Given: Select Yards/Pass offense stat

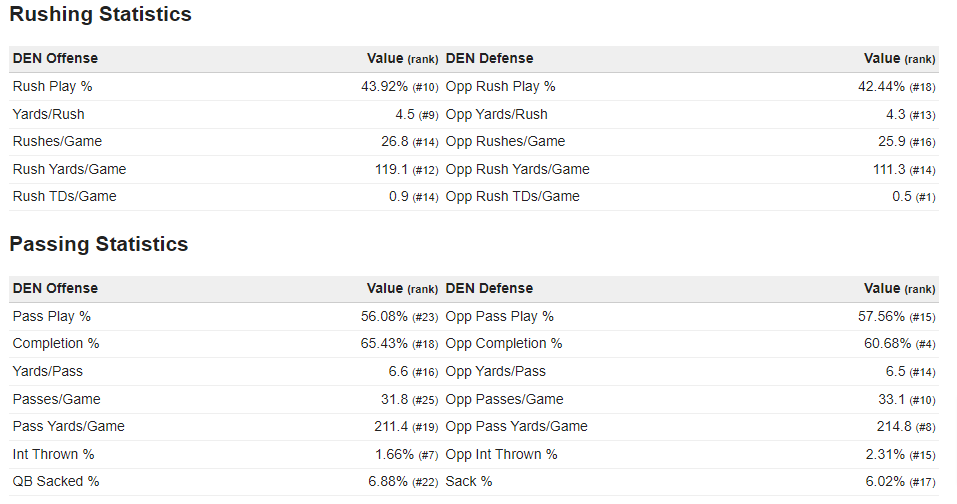Looking at the screenshot, I should (48, 371).
